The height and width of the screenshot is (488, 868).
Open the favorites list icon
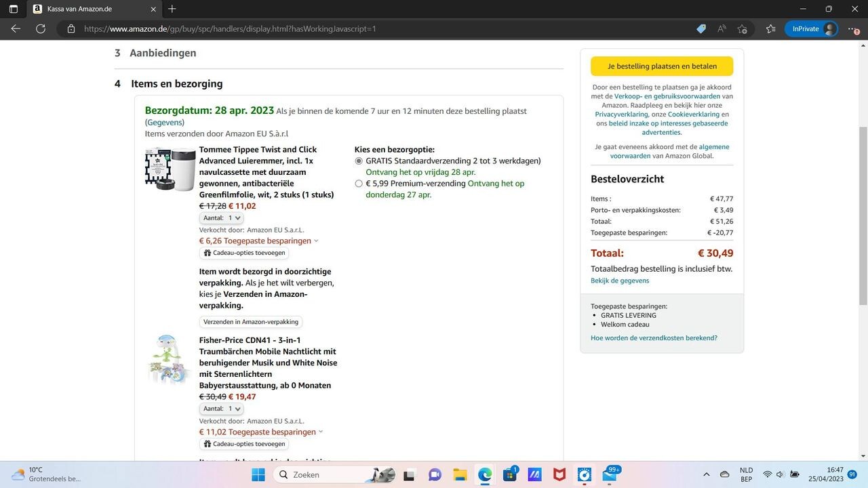(x=770, y=29)
